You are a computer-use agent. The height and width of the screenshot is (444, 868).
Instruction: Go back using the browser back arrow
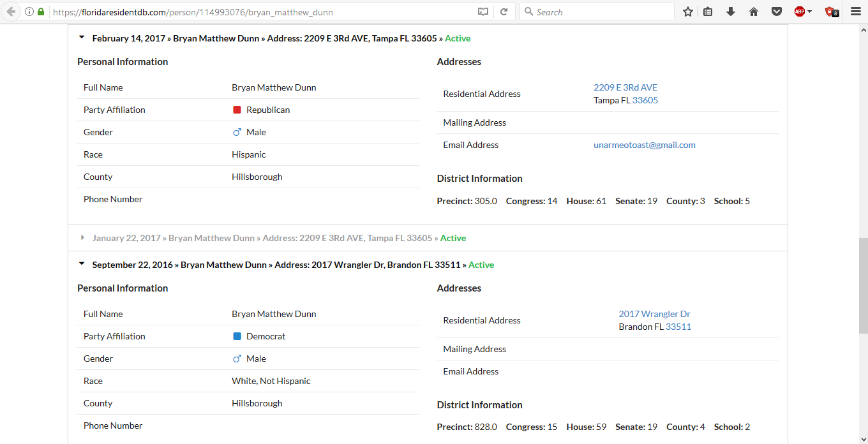pos(11,11)
